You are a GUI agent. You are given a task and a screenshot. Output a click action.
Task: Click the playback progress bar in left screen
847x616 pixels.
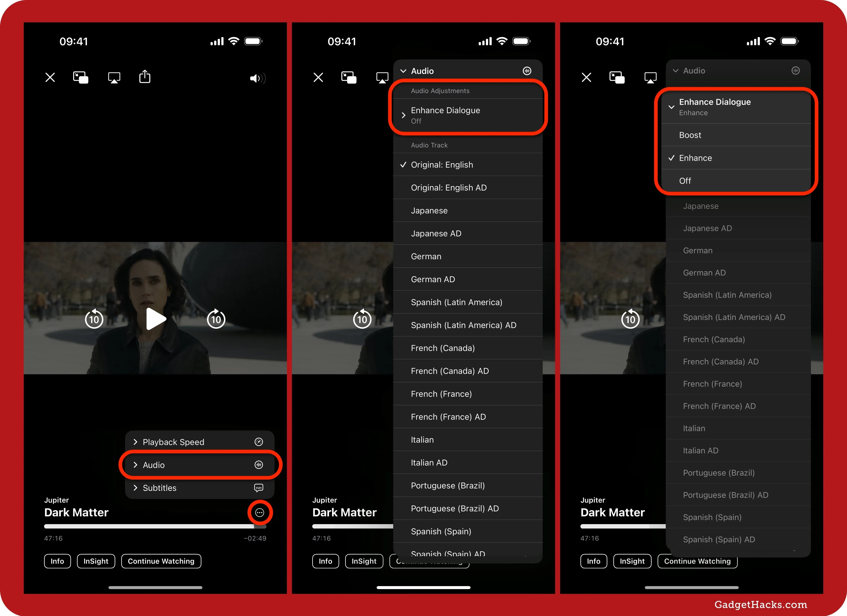155,526
